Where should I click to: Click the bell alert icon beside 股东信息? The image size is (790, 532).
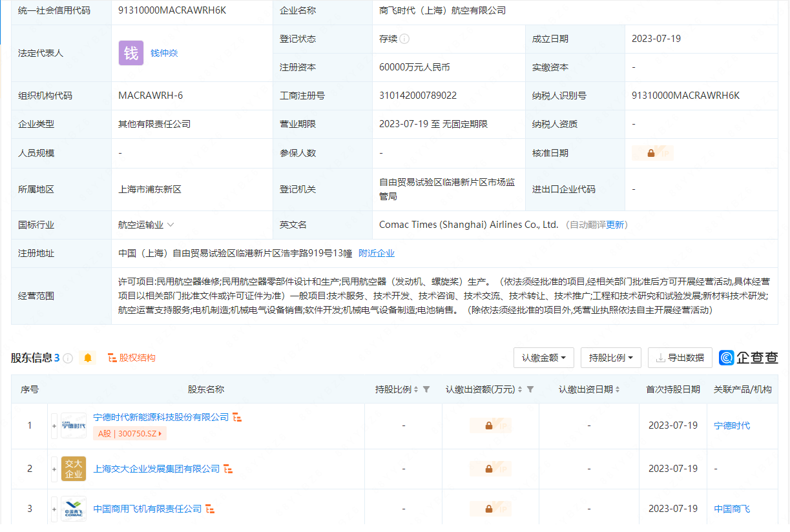(88, 358)
